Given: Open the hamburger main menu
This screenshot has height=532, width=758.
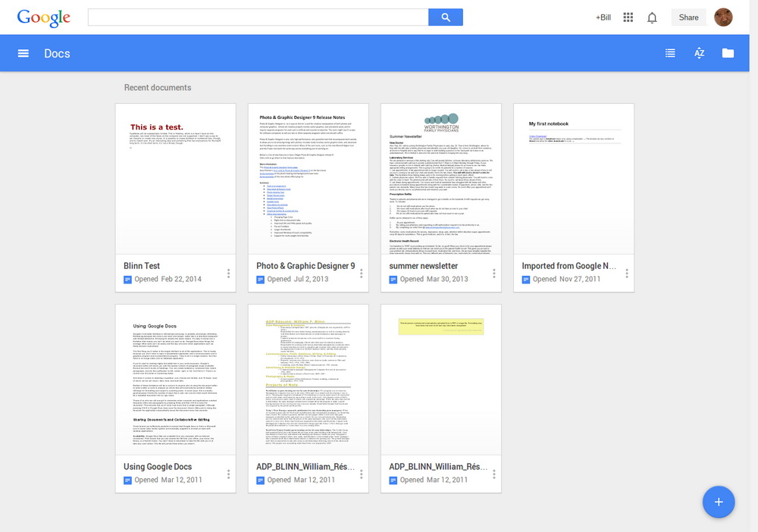Looking at the screenshot, I should click(x=23, y=54).
